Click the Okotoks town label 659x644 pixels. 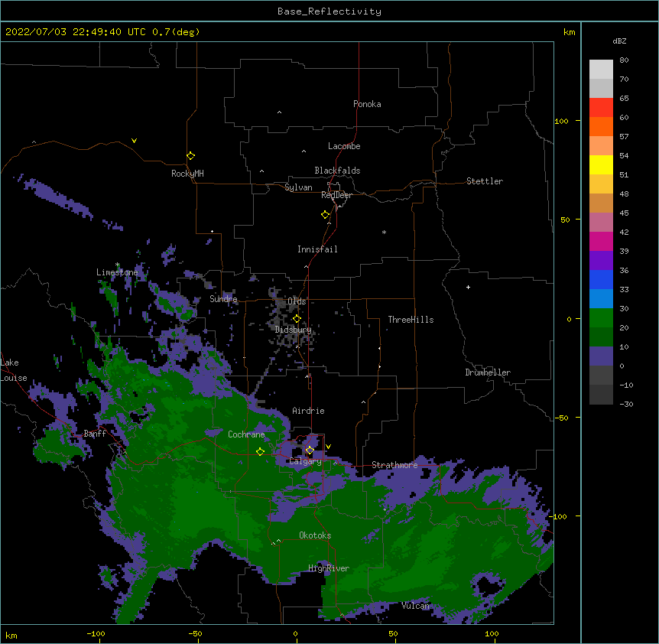pyautogui.click(x=315, y=535)
